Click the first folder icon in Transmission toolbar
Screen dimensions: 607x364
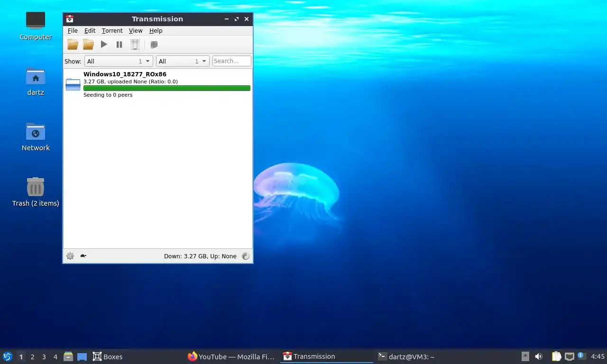[x=73, y=45]
